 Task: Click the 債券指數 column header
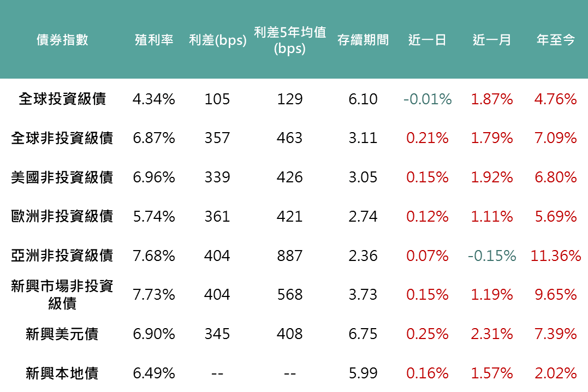tap(62, 40)
